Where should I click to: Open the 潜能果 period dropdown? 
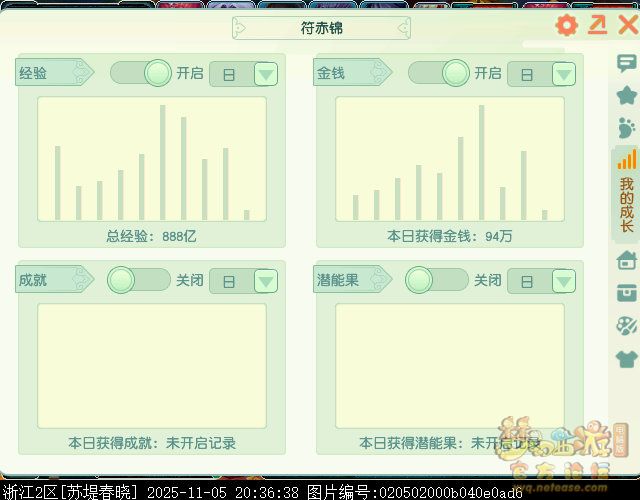tap(564, 282)
